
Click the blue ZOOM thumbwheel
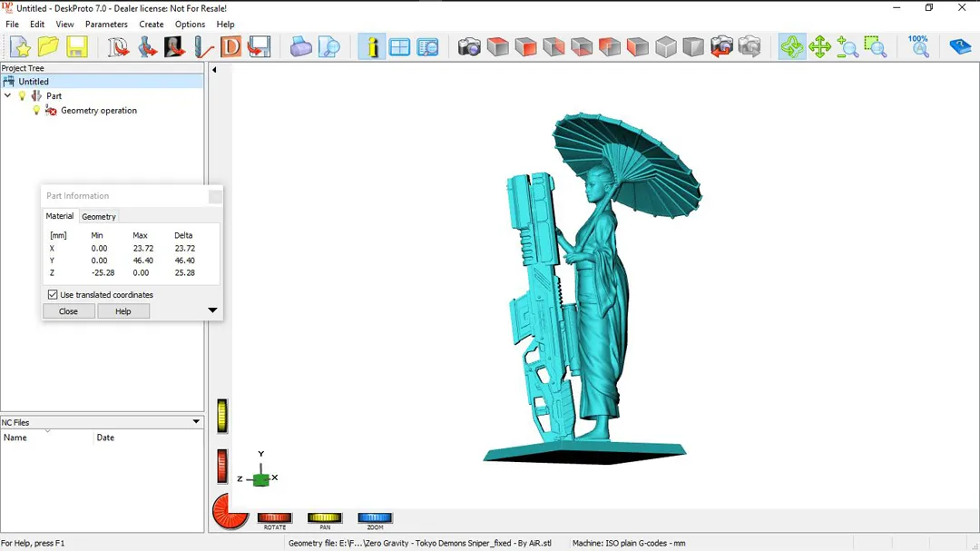tap(375, 517)
